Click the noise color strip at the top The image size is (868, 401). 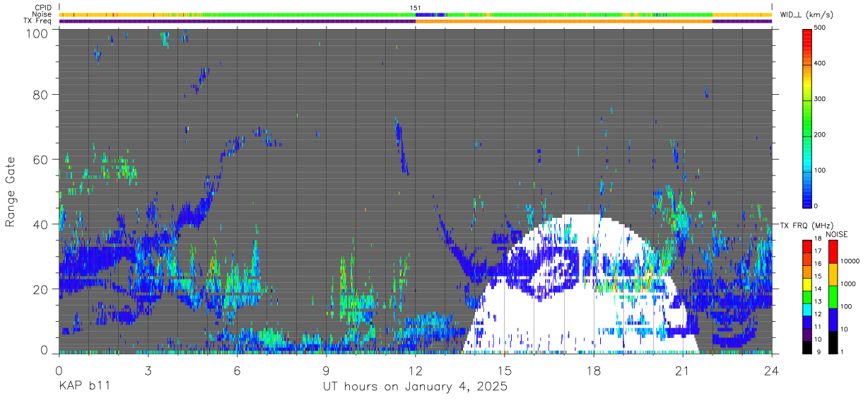(416, 14)
